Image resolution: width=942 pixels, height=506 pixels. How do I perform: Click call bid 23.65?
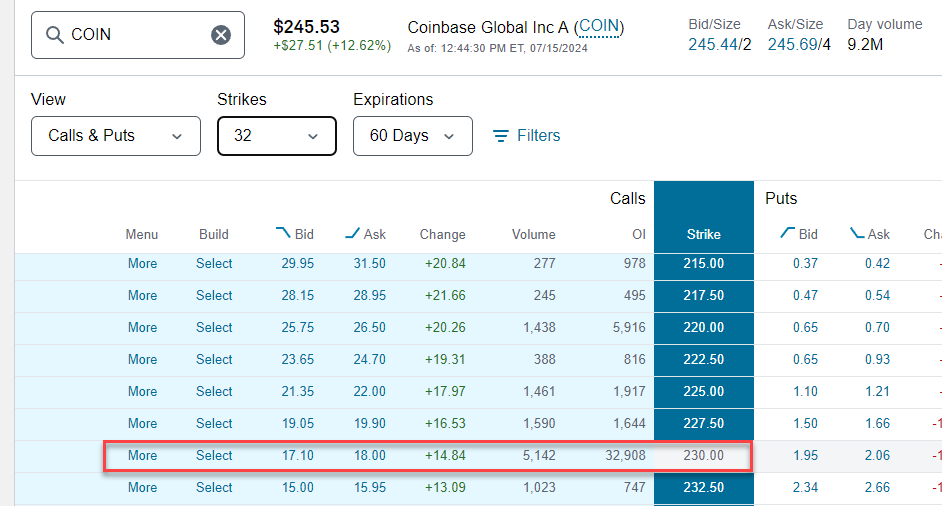(297, 359)
